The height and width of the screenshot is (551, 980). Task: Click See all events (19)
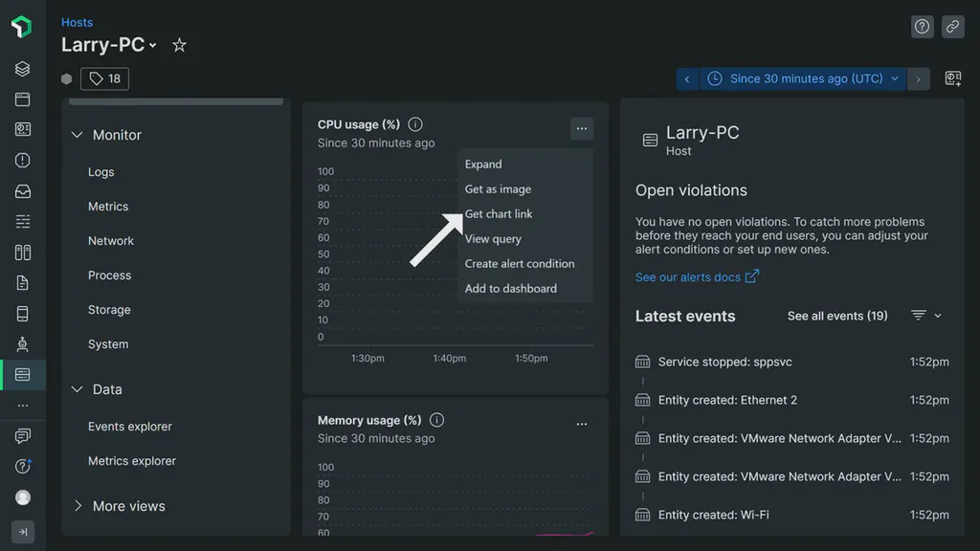click(x=836, y=316)
